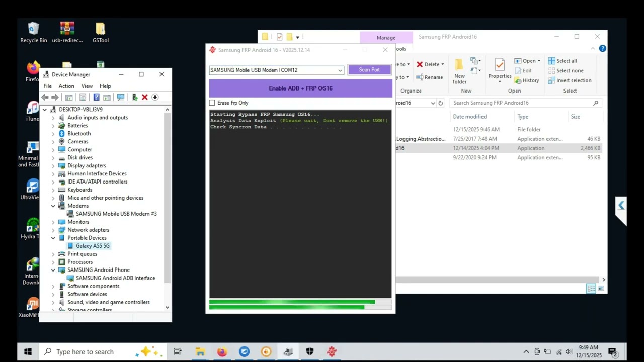Click Scan for hardware changes monitor icon

[x=121, y=97]
